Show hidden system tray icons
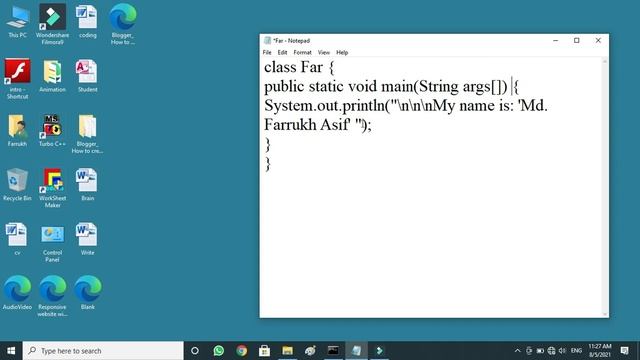 (x=518, y=351)
